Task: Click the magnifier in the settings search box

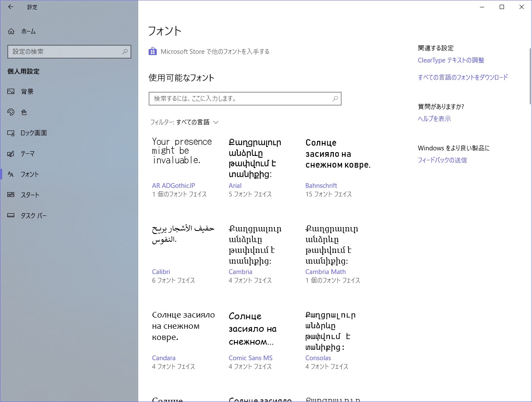Action: point(125,51)
